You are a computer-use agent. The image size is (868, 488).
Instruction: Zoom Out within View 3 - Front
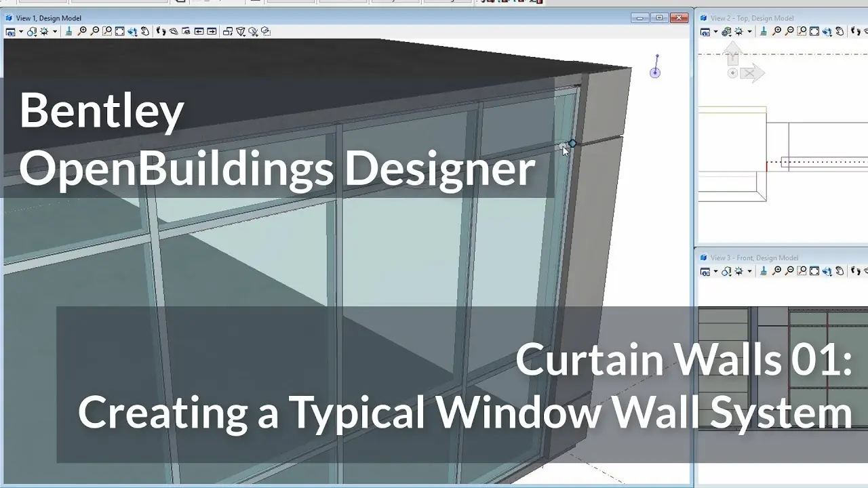tap(789, 271)
